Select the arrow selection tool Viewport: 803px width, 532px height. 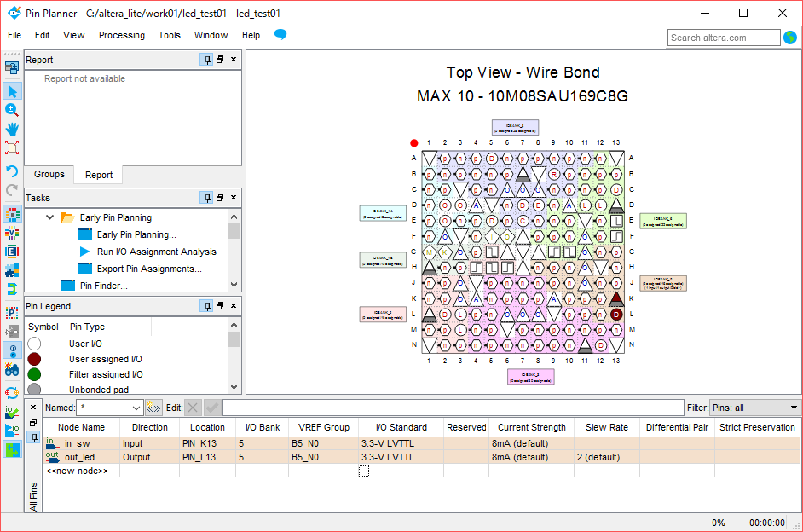pyautogui.click(x=12, y=91)
